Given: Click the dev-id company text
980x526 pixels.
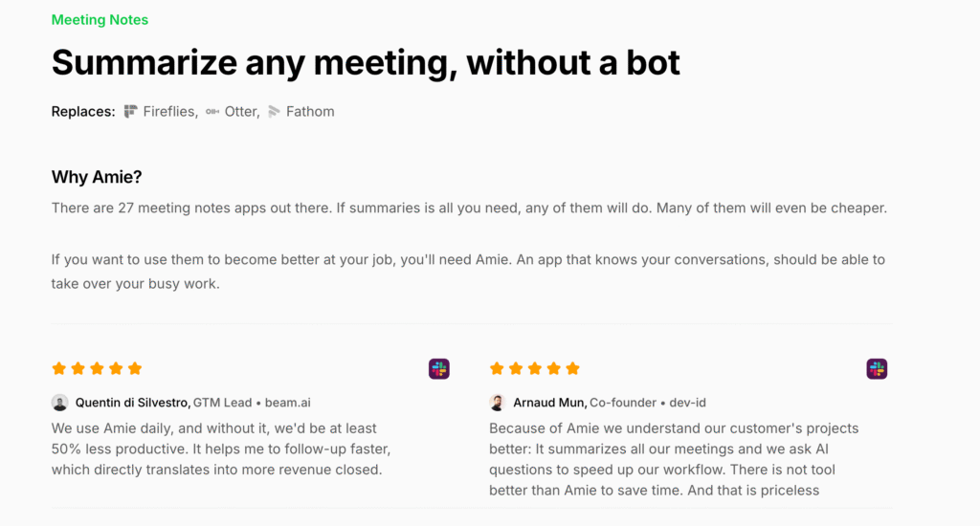Looking at the screenshot, I should 687,403.
